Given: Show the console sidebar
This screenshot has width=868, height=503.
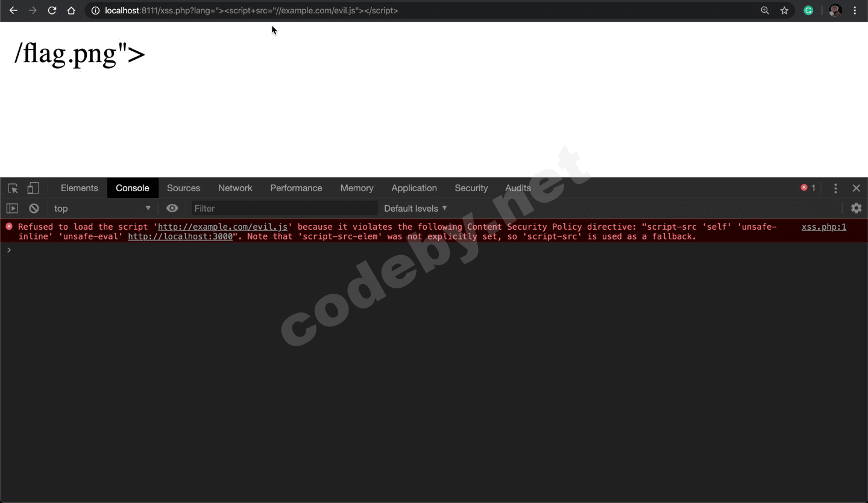Looking at the screenshot, I should (12, 208).
